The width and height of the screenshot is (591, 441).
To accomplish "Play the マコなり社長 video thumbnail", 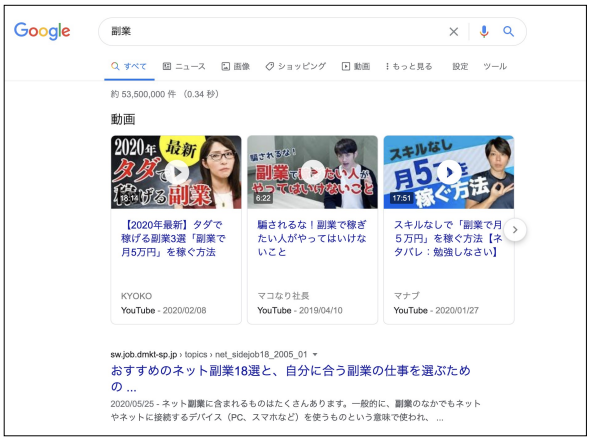I will [x=312, y=172].
